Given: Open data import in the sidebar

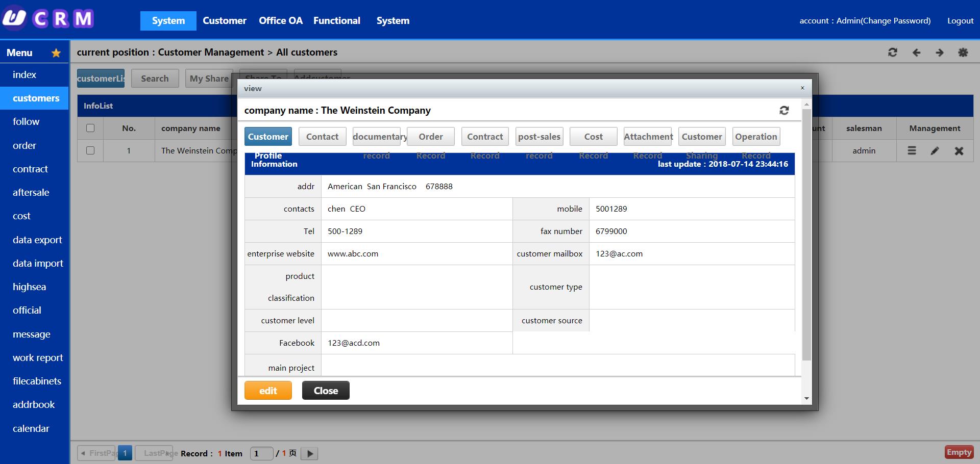Looking at the screenshot, I should 34,263.
